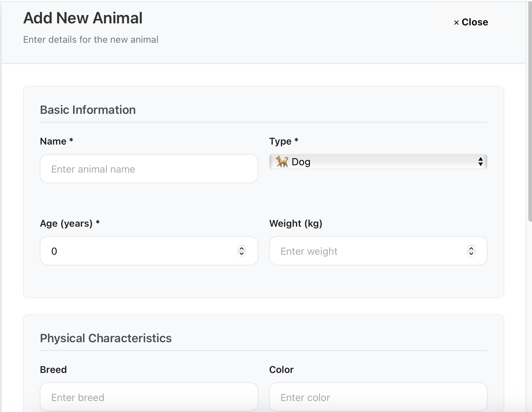
Task: Click the dog emoji in the Type selector
Action: pos(282,162)
